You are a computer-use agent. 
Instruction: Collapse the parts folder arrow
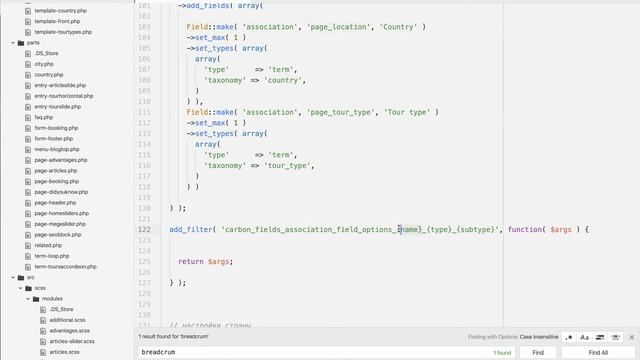coord(13,42)
